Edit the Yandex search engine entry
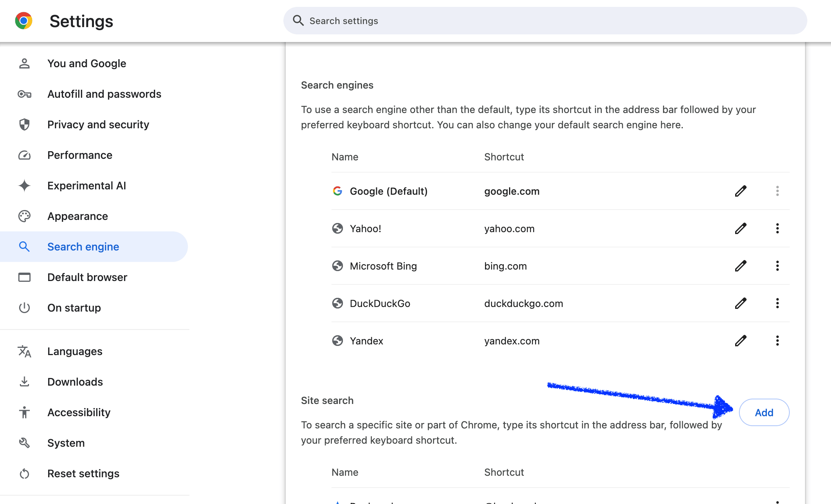The image size is (831, 504). coord(740,341)
